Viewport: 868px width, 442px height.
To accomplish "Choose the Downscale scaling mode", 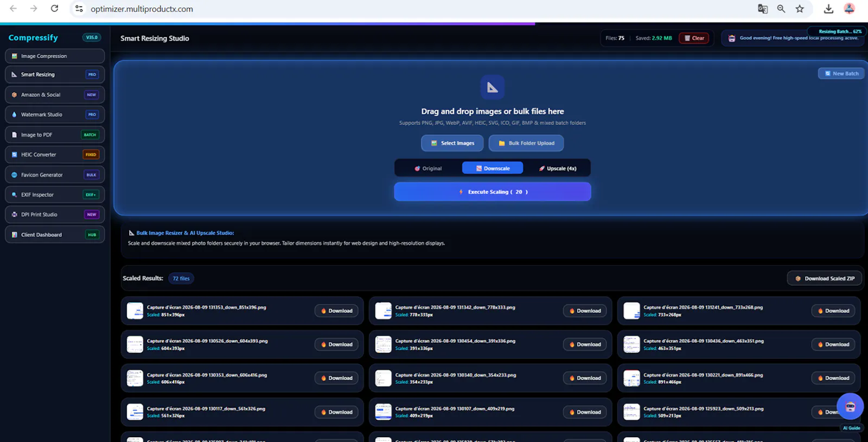I will [493, 168].
